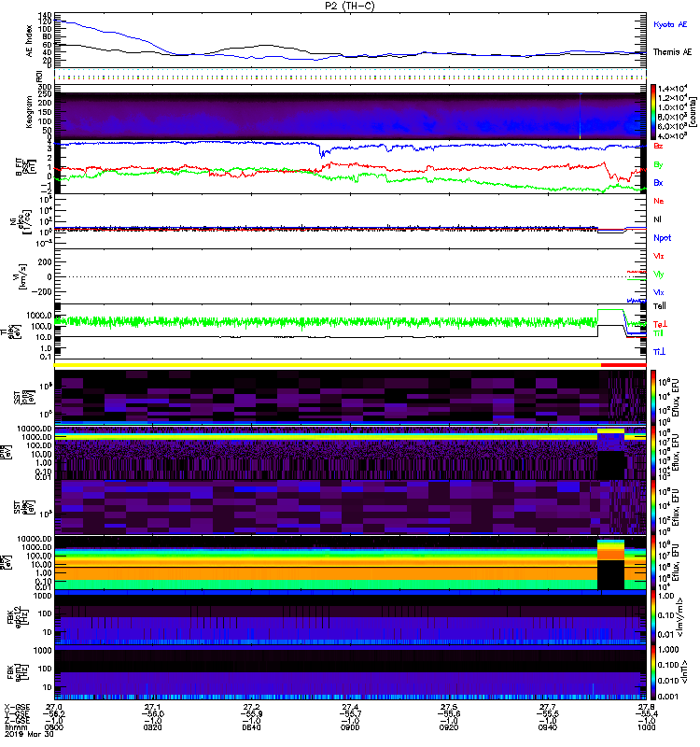The height and width of the screenshot is (747, 700).
Task: Click the '0900' time tick label
Action: point(350,727)
